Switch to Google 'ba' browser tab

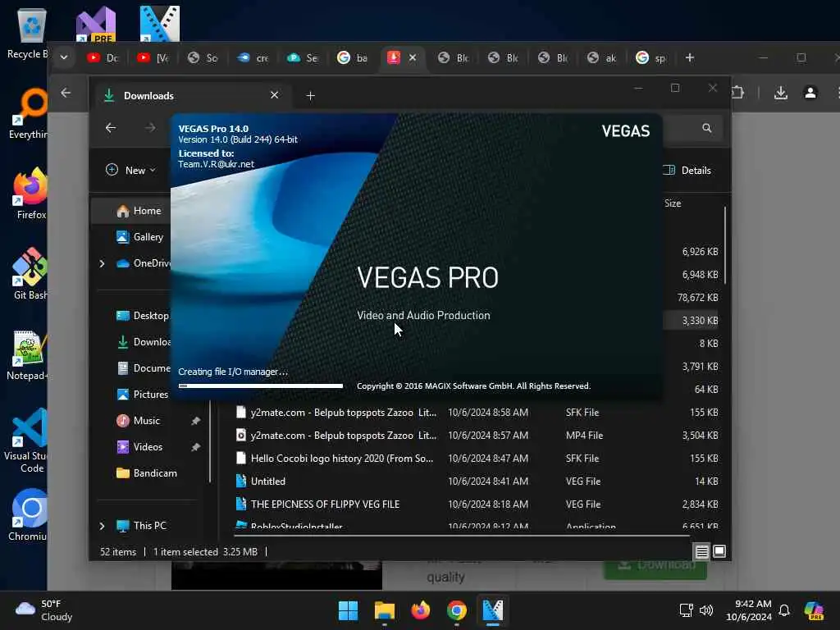tap(353, 57)
